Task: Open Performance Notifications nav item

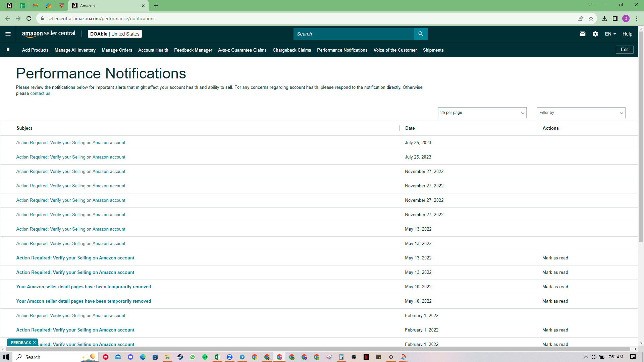Action: [x=342, y=50]
